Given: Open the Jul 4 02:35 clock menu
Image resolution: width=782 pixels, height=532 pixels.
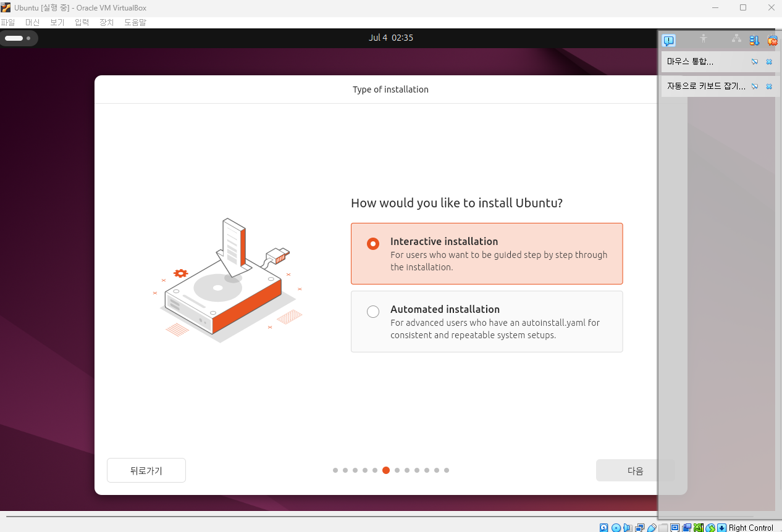Looking at the screenshot, I should tap(391, 38).
